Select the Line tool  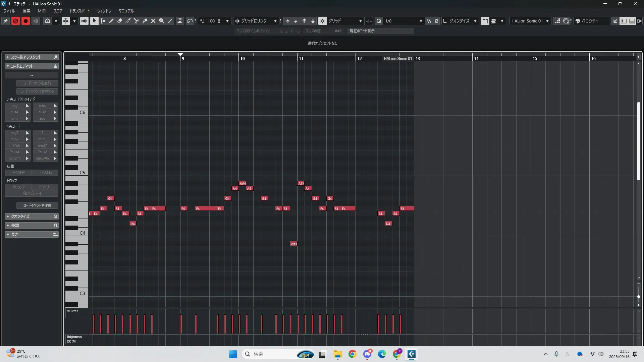(x=170, y=21)
